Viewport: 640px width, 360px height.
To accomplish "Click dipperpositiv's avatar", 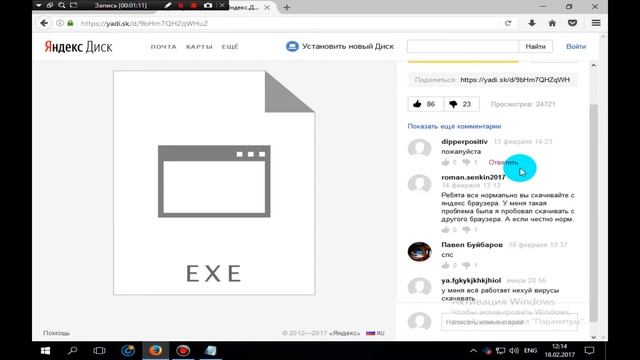I will coord(419,148).
